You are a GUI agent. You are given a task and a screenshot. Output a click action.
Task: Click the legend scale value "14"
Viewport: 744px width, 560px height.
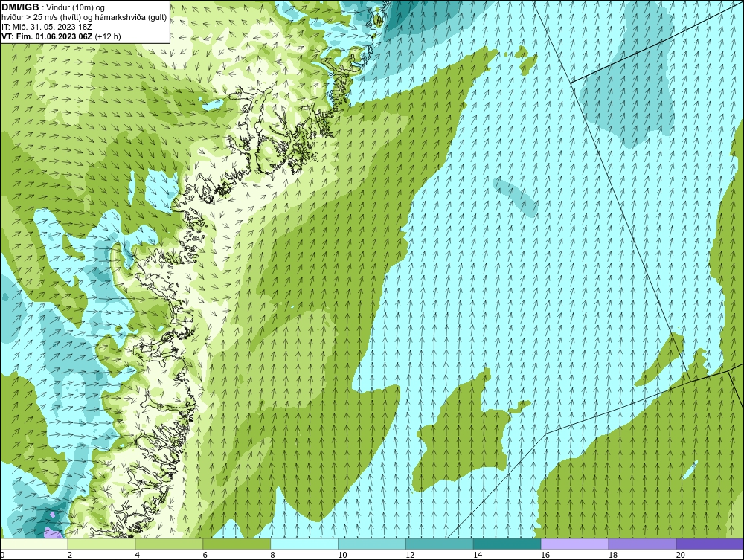478,555
